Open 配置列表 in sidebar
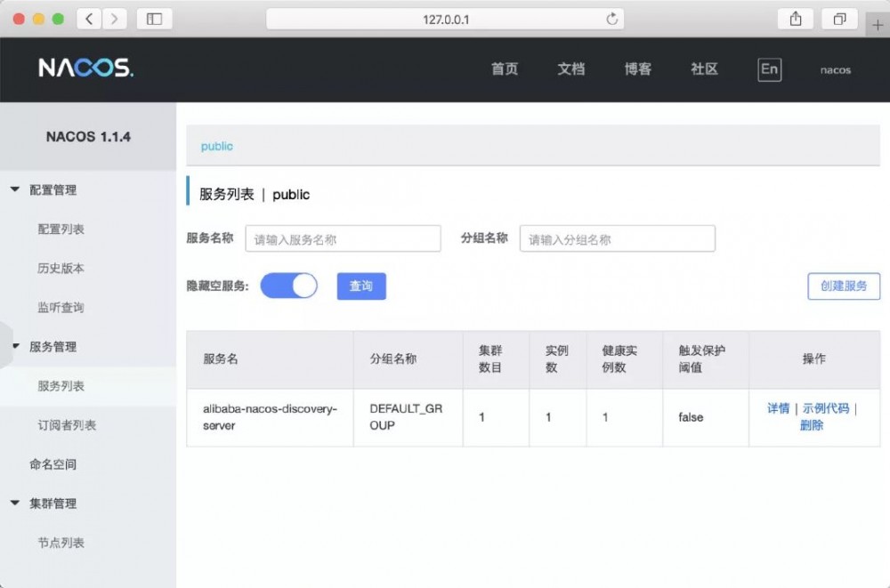Screen dimensions: 890x588 pyautogui.click(x=61, y=229)
